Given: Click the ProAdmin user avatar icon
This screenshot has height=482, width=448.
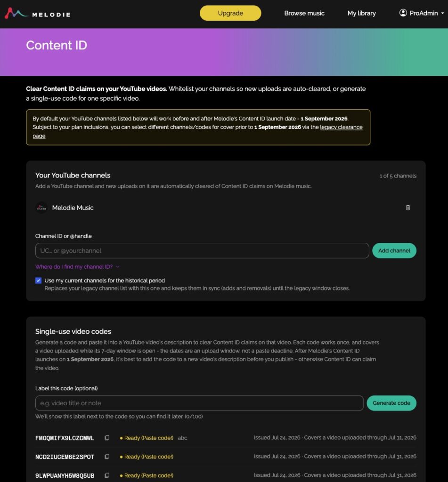Looking at the screenshot, I should tap(403, 13).
